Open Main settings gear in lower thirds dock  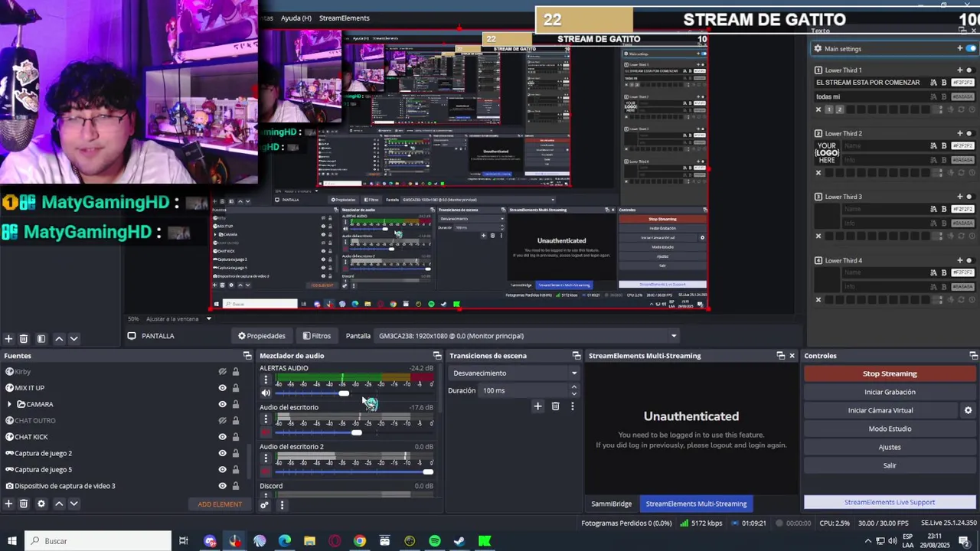coord(818,48)
